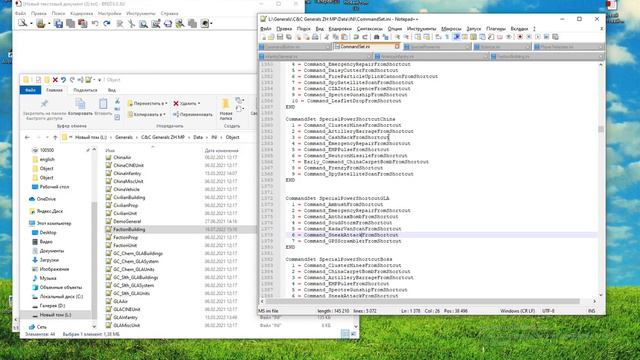Toggle Word wrap icon in Notepad++ toolbar
Viewport: 640px width, 360px height.
[438, 37]
